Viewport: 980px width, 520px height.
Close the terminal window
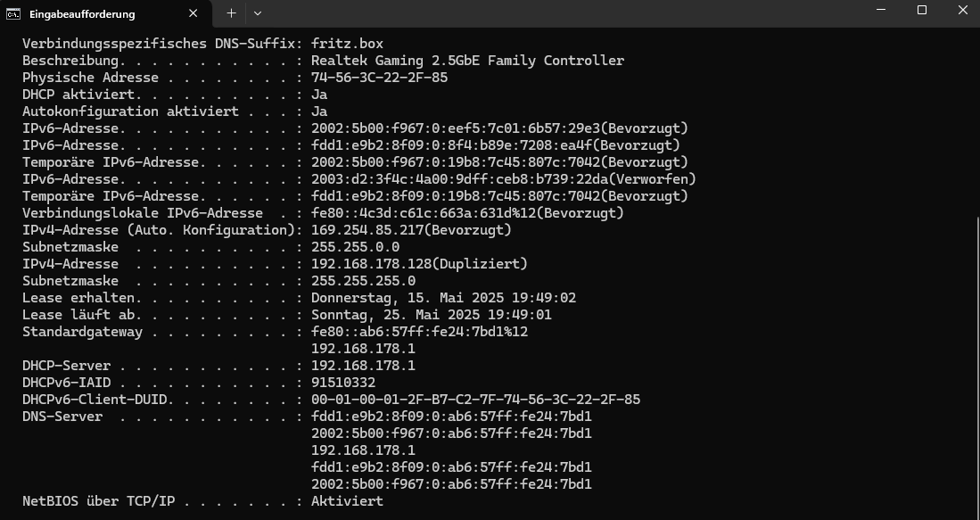pyautogui.click(x=962, y=10)
